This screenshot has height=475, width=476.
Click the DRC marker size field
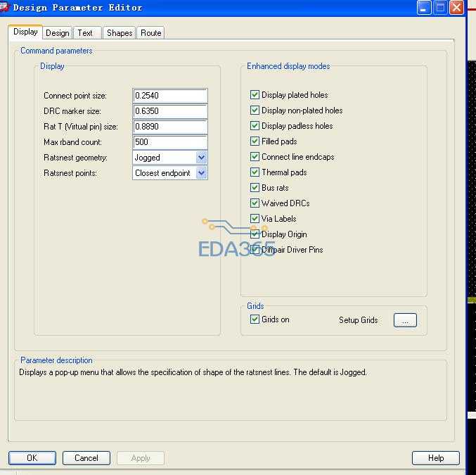tap(170, 111)
